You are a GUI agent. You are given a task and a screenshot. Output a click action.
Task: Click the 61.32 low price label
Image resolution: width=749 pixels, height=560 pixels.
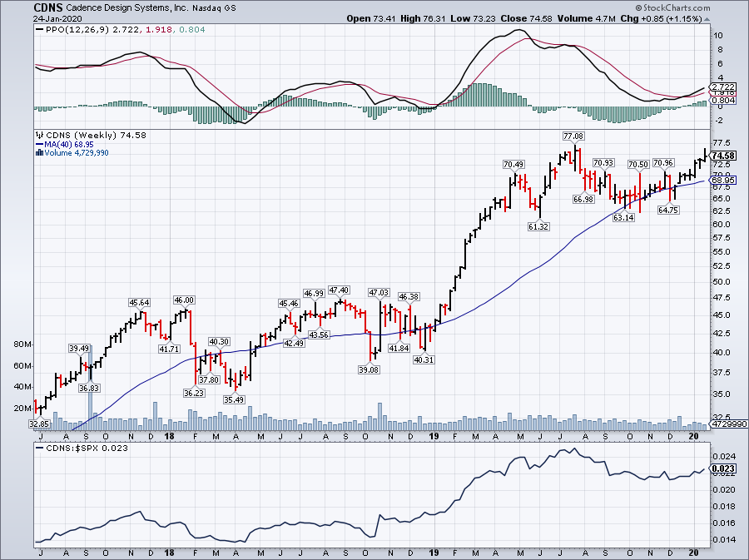538,226
